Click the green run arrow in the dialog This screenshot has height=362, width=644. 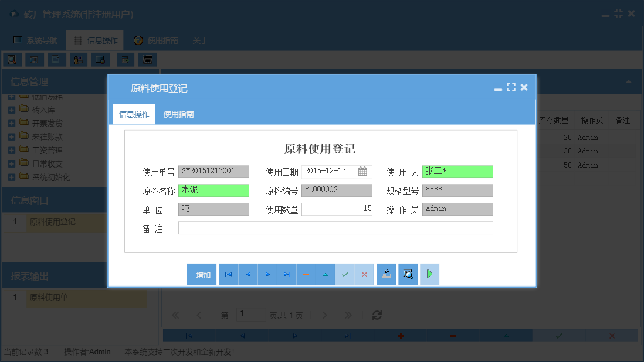[429, 274]
